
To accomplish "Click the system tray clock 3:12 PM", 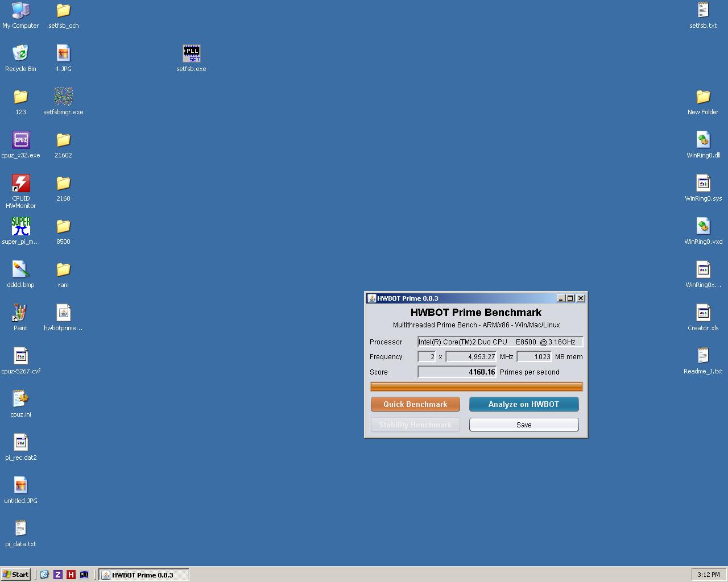I will [709, 575].
